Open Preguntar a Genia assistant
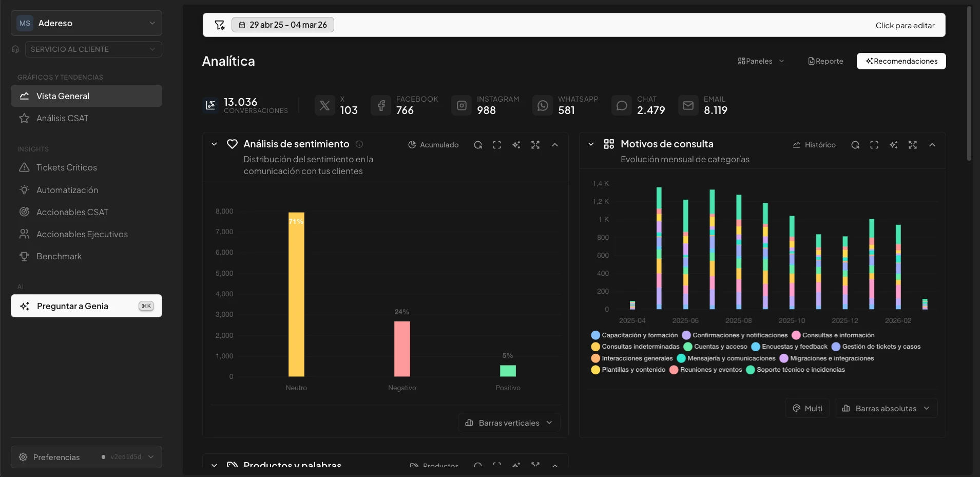The image size is (980, 477). coord(86,306)
